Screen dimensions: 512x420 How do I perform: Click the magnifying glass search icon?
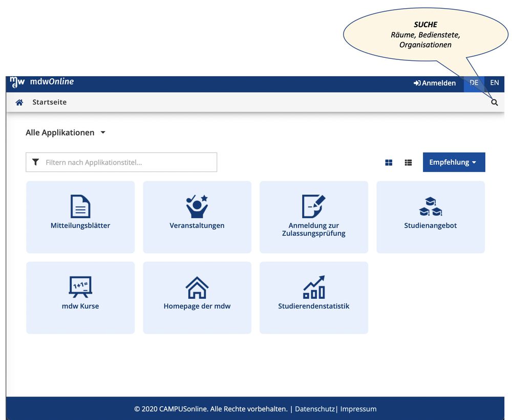coord(494,102)
